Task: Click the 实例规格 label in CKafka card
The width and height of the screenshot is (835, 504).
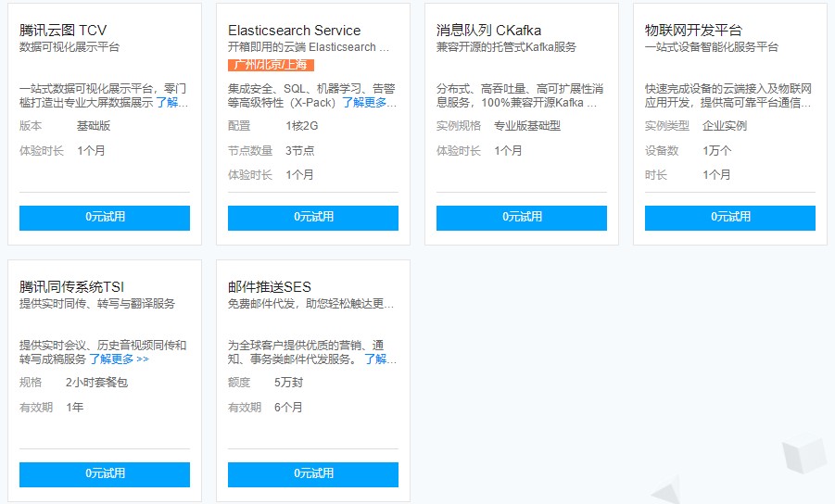Action: 459,126
